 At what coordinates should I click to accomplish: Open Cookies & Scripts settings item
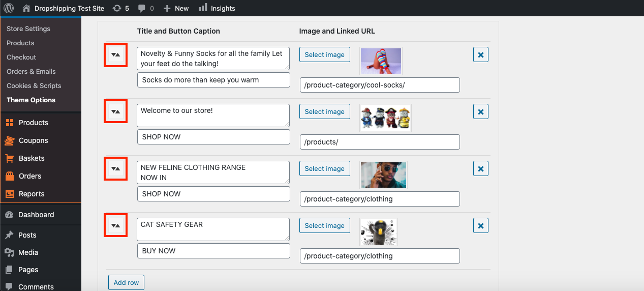pos(34,85)
